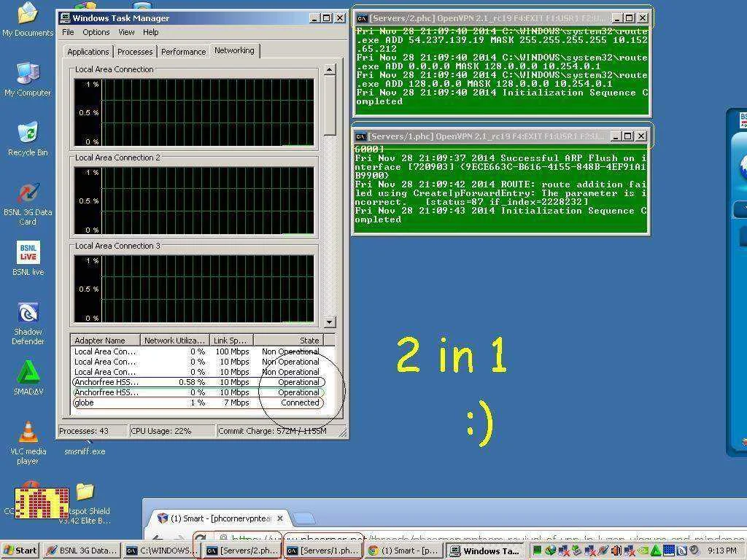This screenshot has width=747, height=560.
Task: Switch to the Applications tab
Action: tap(88, 52)
